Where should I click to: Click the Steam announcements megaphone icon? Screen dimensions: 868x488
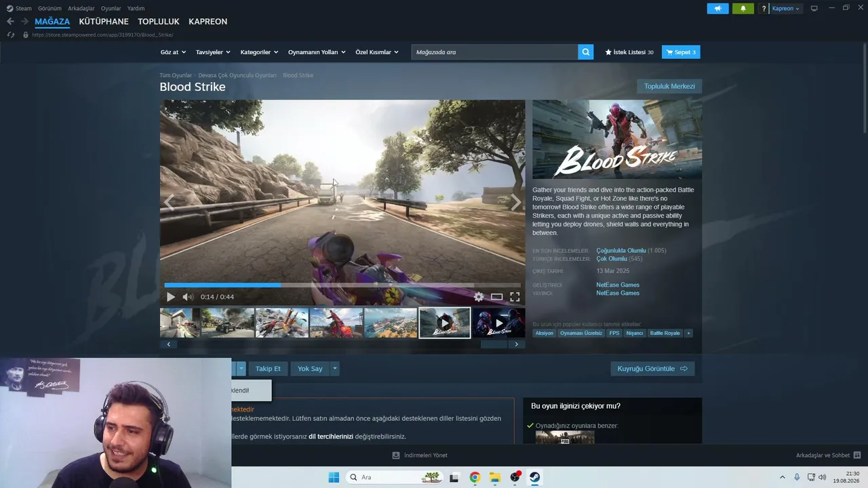pyautogui.click(x=717, y=8)
